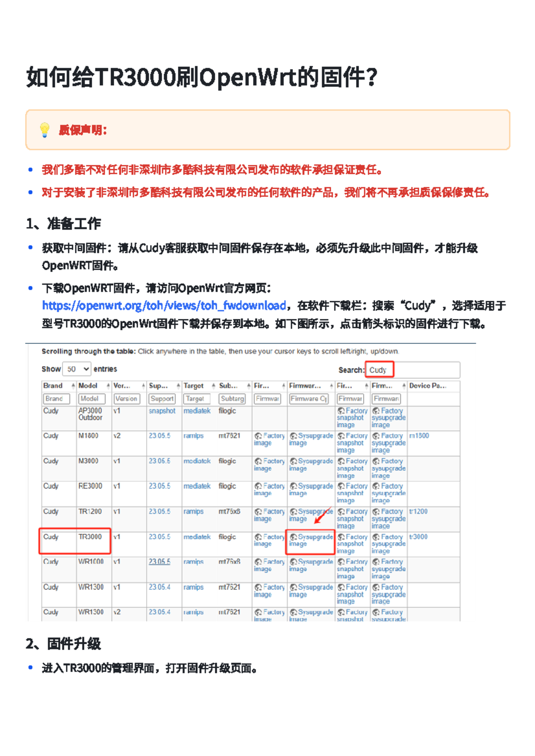Focus the Firmware C filter box
The image size is (535, 756).
[x=309, y=399]
